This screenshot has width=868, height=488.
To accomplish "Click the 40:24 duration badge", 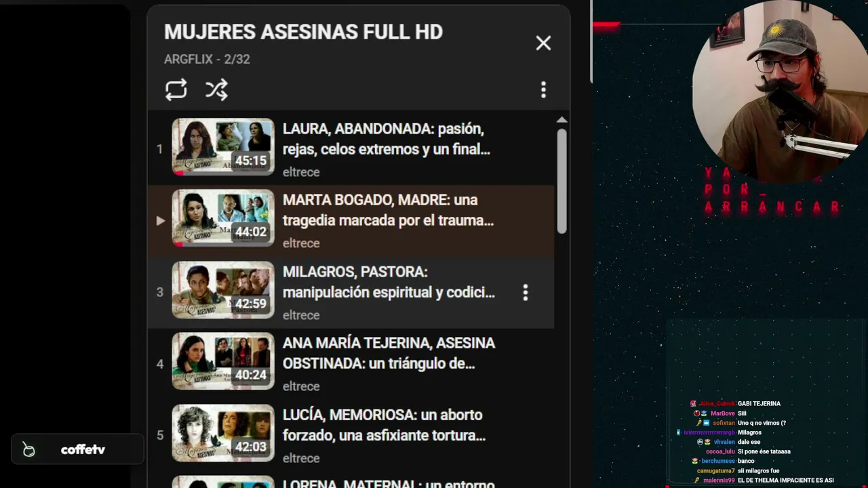I will point(251,375).
